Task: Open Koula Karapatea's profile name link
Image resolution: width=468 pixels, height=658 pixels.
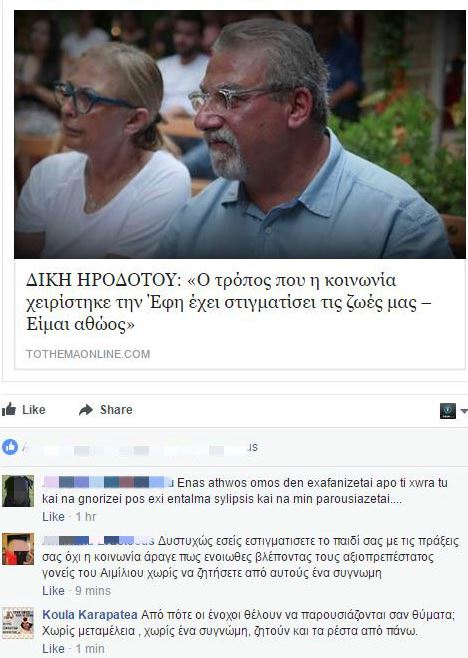Action: click(90, 615)
